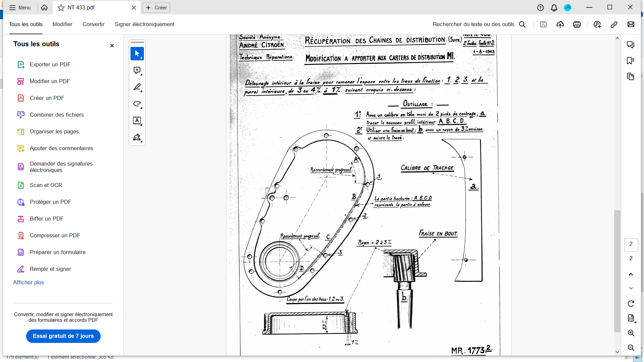Switch to Signer électroniquement tab
The width and height of the screenshot is (644, 362).
(x=144, y=24)
